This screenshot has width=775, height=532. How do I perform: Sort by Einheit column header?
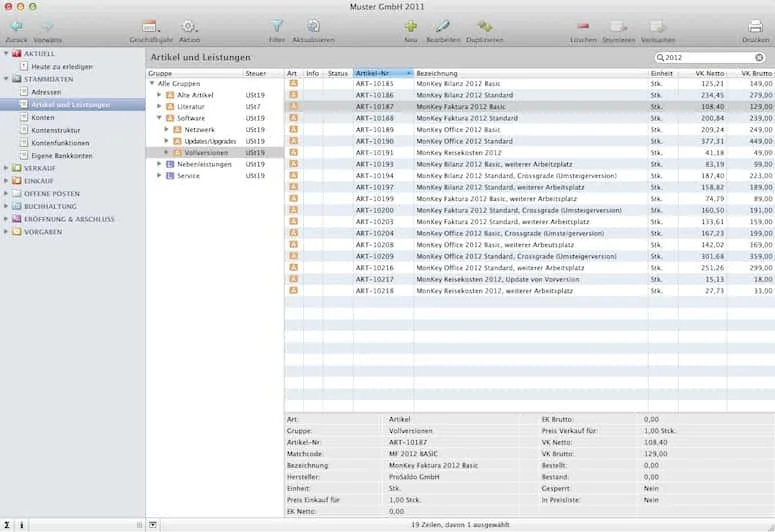pyautogui.click(x=663, y=73)
